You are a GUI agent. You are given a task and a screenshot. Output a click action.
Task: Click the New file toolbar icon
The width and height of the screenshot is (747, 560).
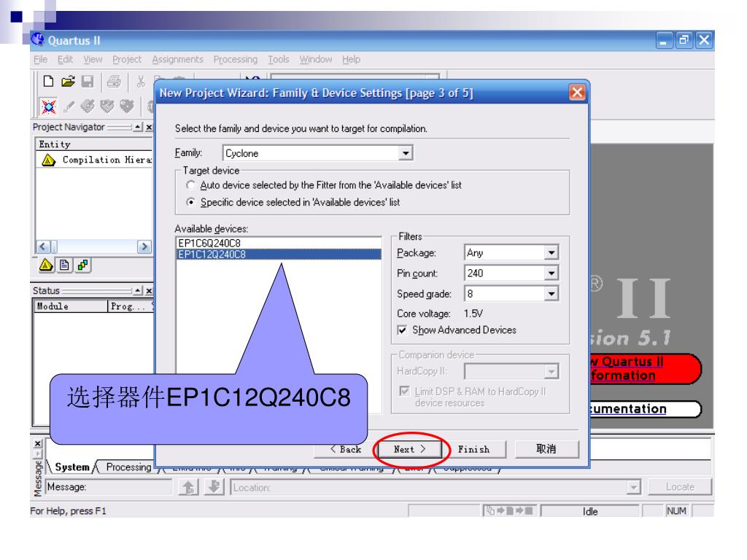point(48,82)
